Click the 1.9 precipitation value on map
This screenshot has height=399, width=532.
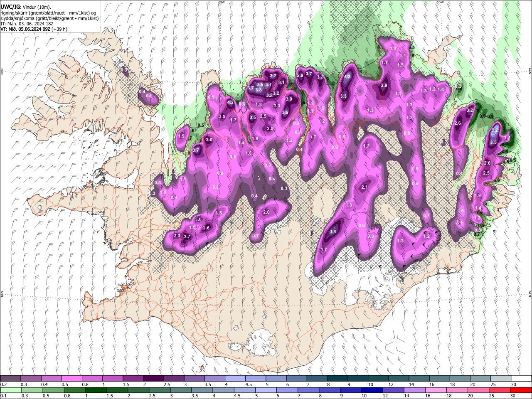point(181,136)
